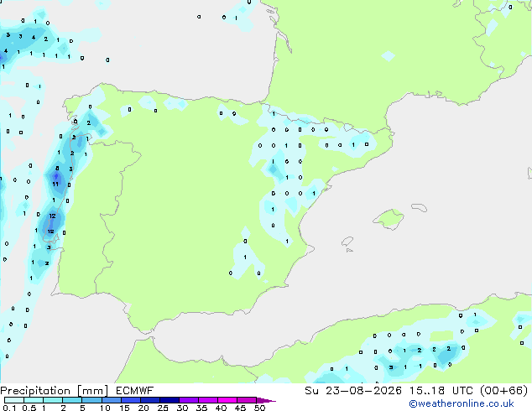Click the legend label 5
532x411 pixels.
[82, 408]
